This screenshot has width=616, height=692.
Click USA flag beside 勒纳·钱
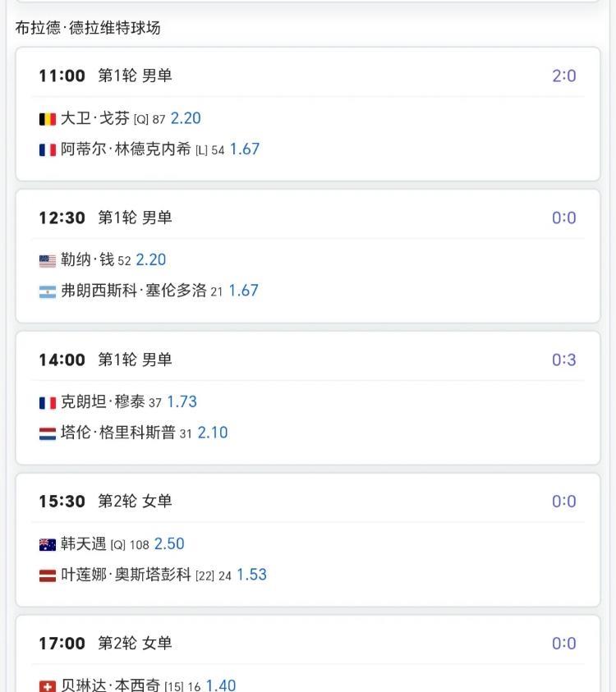(x=48, y=261)
